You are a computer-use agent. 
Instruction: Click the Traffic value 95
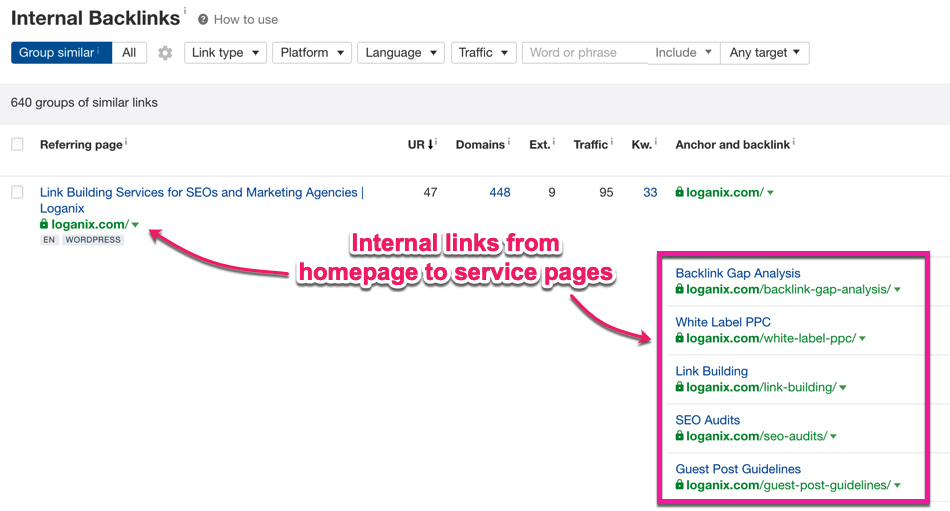[x=606, y=192]
